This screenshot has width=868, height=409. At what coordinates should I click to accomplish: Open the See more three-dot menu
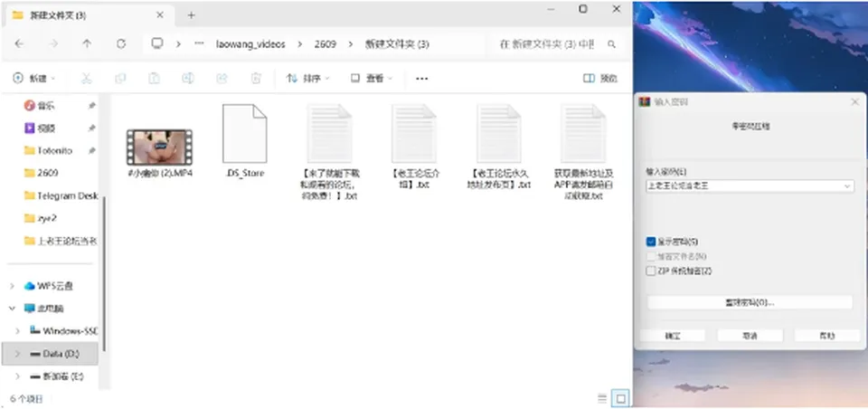[422, 79]
